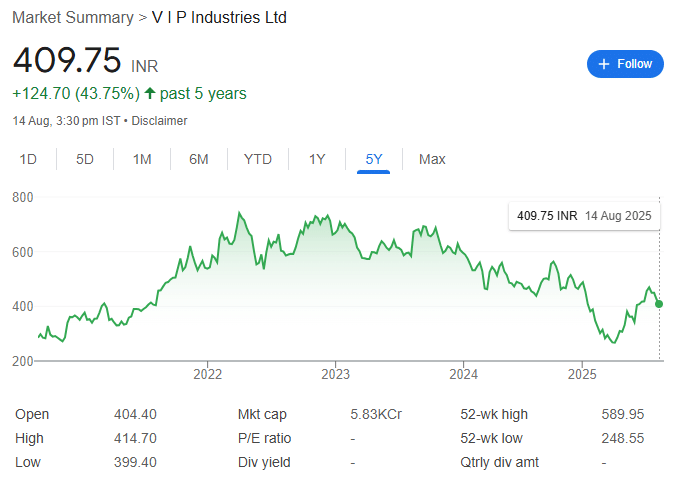This screenshot has width=690, height=492.
Task: Click the 52-wk high value 589.95
Action: [623, 415]
